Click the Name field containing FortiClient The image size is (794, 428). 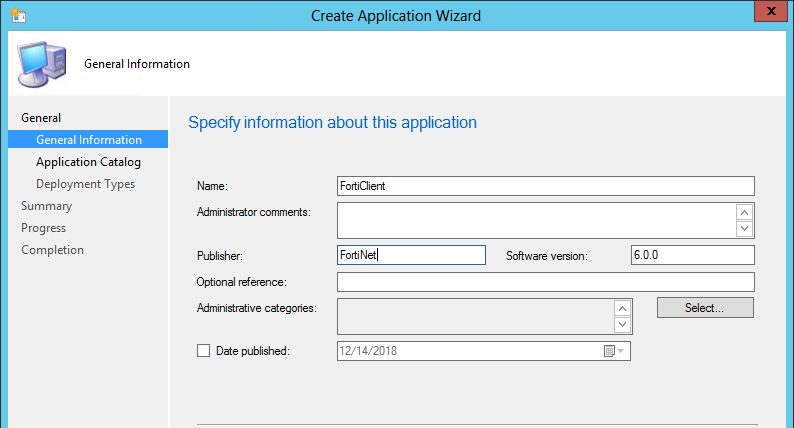(x=546, y=186)
